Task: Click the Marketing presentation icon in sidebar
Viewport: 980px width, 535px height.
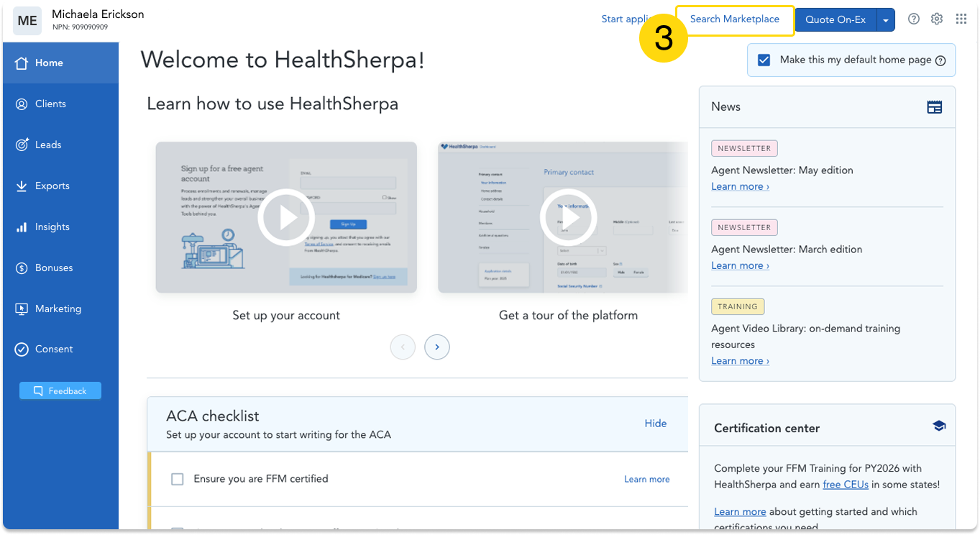Action: (x=22, y=309)
